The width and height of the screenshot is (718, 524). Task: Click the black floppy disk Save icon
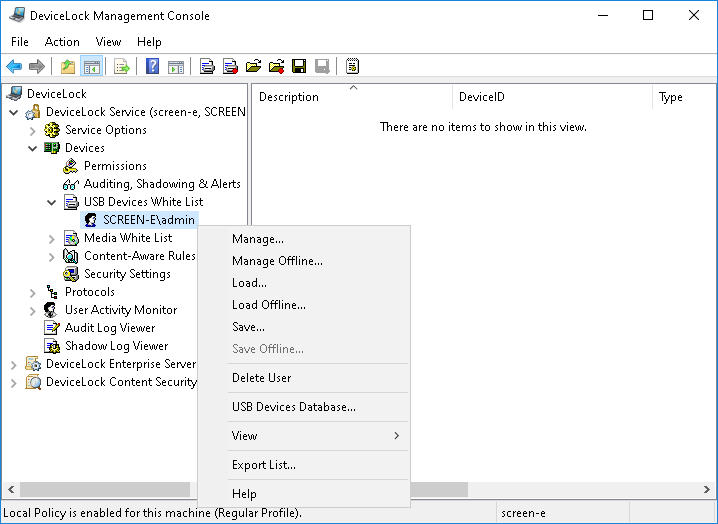[x=298, y=67]
